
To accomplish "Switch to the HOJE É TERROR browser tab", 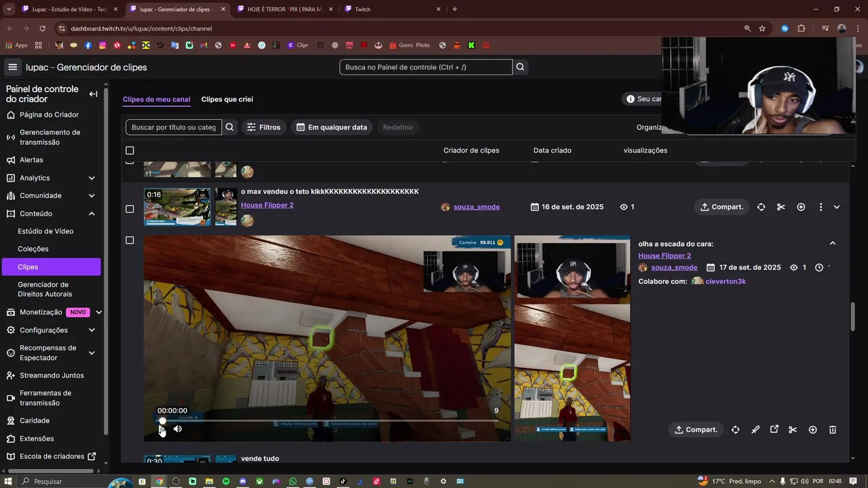I will (283, 9).
